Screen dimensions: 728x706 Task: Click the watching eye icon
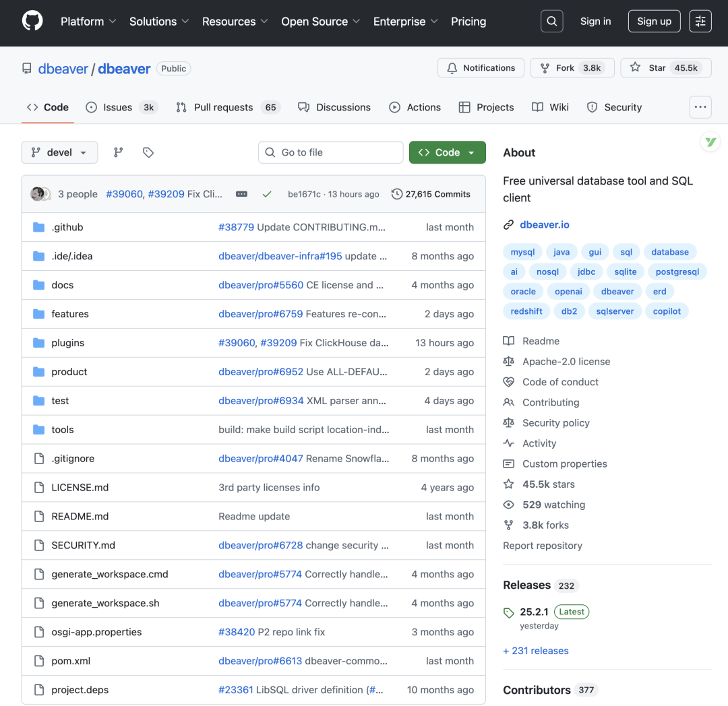[x=508, y=505]
